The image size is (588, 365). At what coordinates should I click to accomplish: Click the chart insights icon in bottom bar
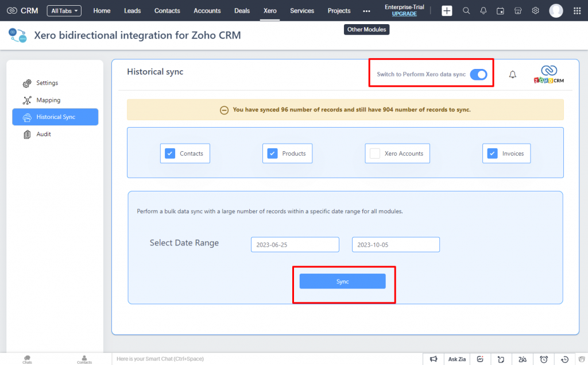[x=480, y=359]
